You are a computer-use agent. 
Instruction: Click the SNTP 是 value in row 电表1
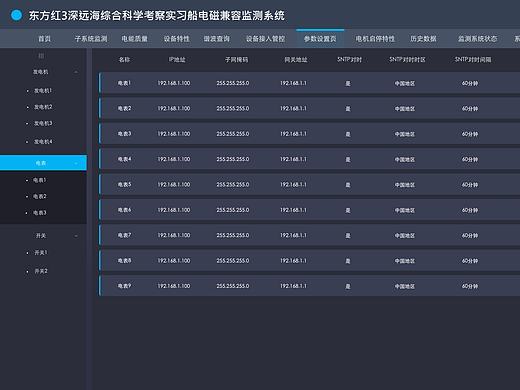point(348,84)
